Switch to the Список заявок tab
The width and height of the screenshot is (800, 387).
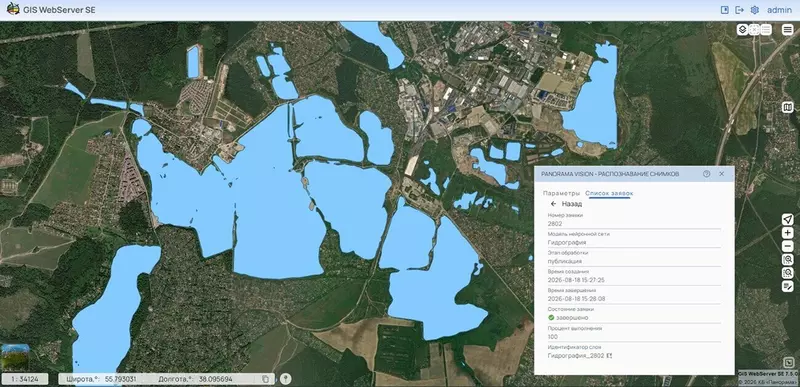[609, 193]
